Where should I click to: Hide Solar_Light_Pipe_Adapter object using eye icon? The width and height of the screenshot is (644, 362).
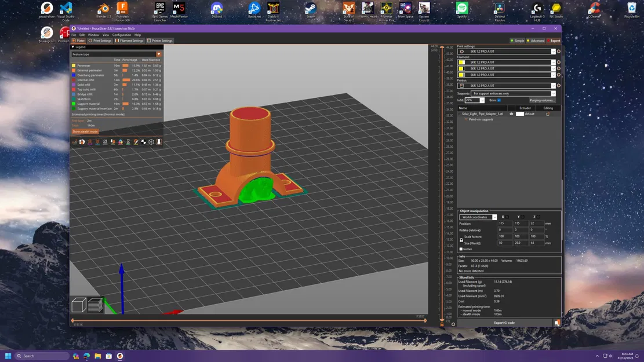click(x=511, y=114)
